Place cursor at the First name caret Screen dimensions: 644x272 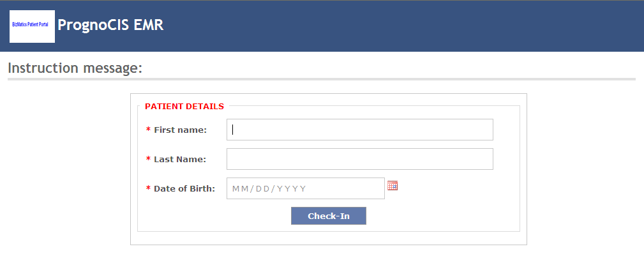(x=232, y=130)
